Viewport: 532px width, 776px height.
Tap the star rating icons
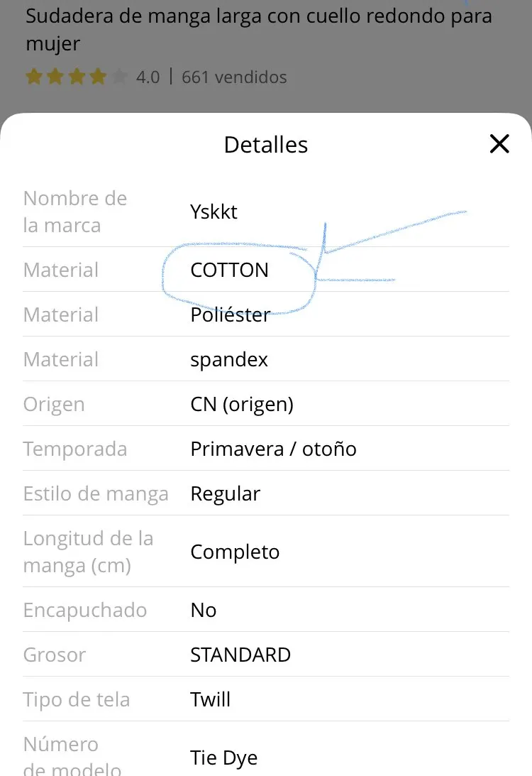76,77
